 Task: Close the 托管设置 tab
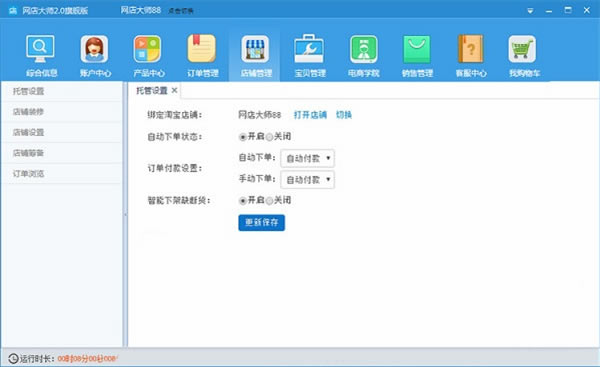174,90
